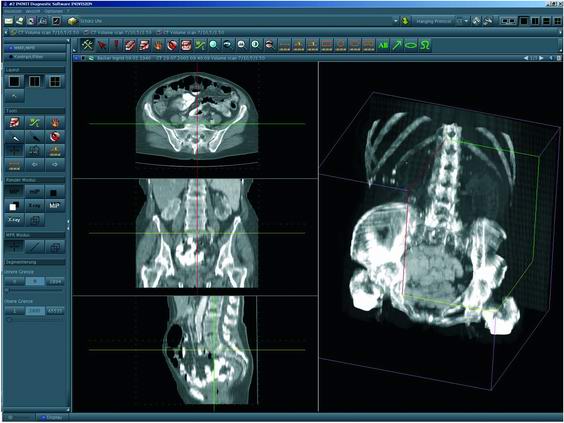Select the crosshair MPR mode
The width and height of the screenshot is (564, 423).
coord(14,246)
